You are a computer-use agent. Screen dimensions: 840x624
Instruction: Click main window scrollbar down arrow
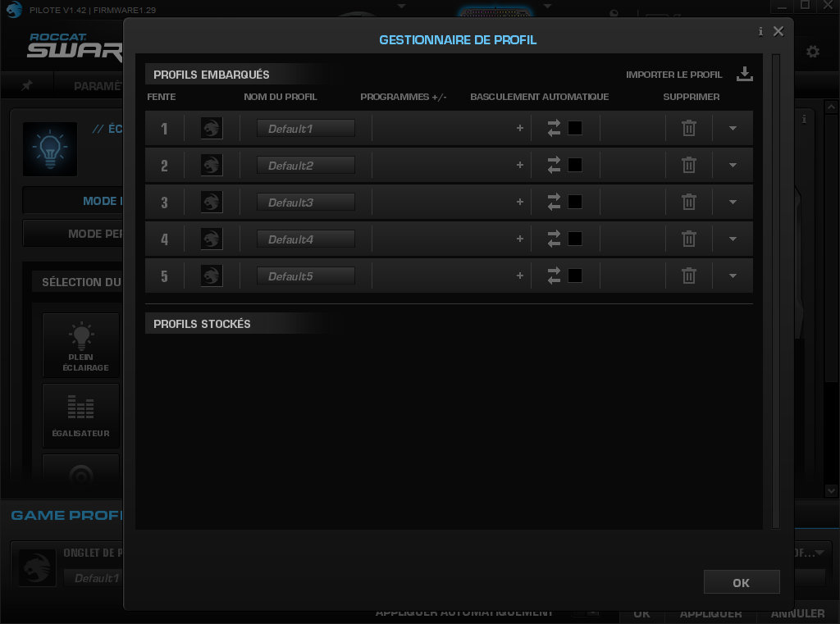(x=831, y=490)
